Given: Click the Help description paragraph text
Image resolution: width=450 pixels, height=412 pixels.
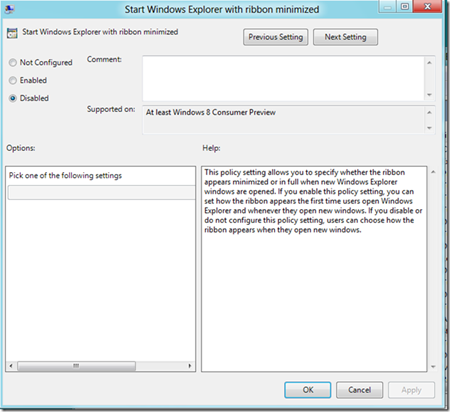Looking at the screenshot, I should [313, 201].
